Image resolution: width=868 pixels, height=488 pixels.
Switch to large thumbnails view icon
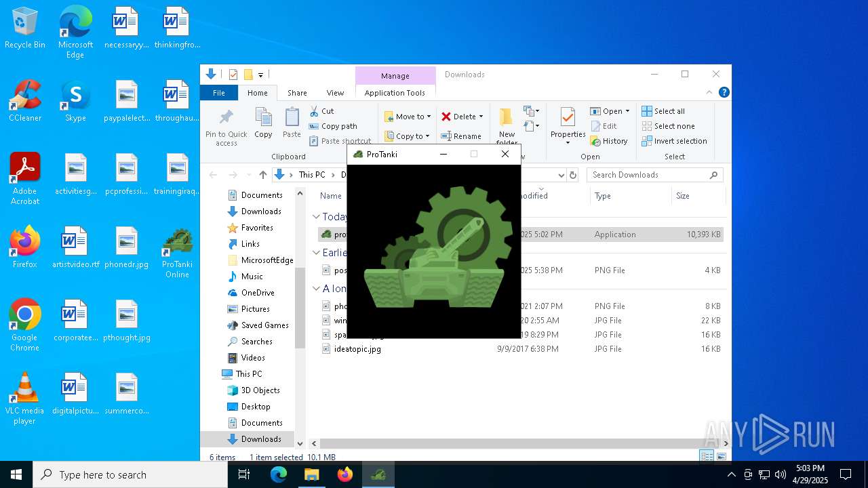click(722, 457)
